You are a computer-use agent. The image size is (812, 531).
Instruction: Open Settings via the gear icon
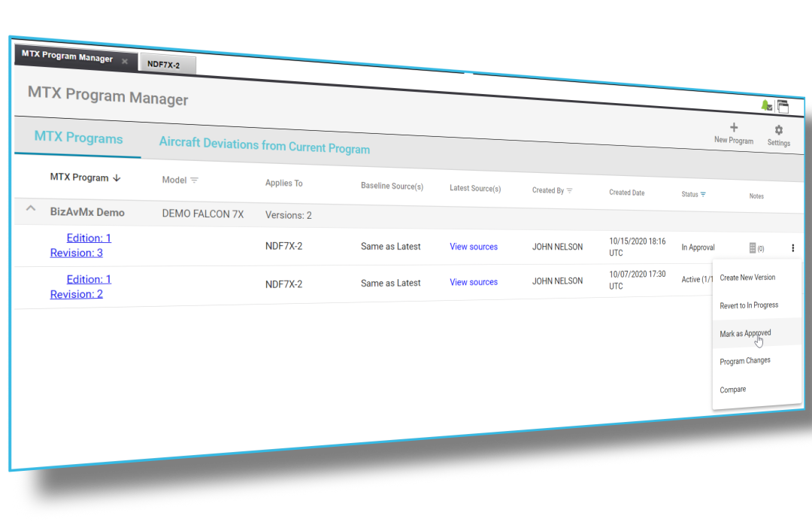(778, 130)
